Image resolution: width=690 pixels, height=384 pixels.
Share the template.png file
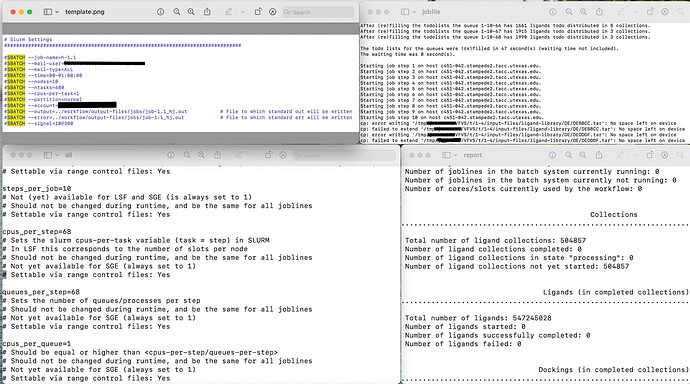coord(207,12)
